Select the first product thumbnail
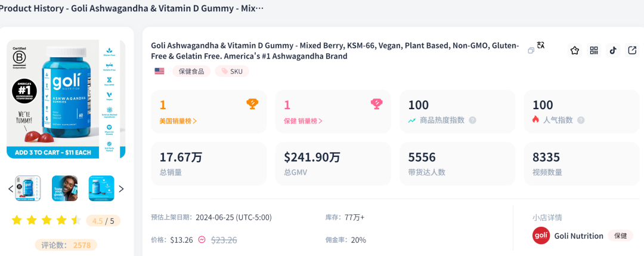Screen dimensions: 644x256 (x=28, y=189)
